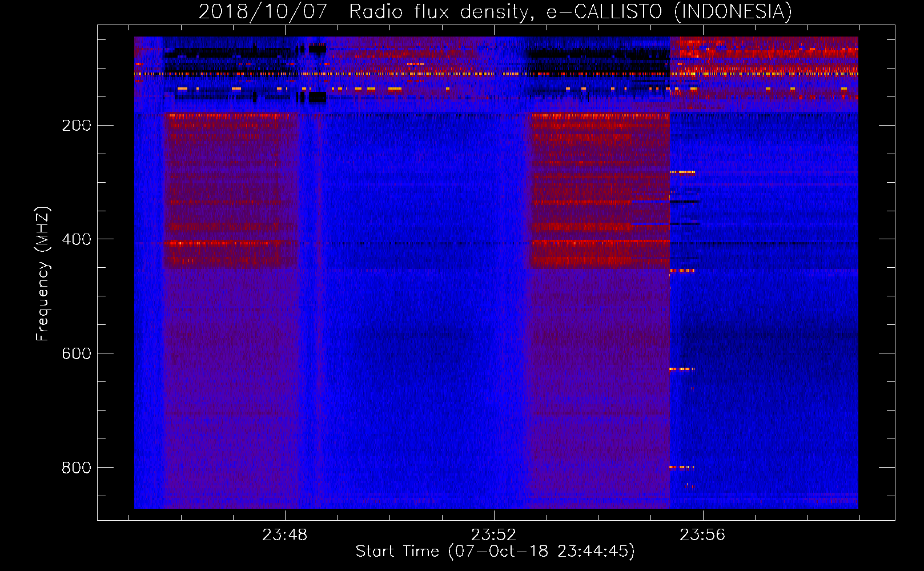The image size is (924, 571).
Task: Select the 'Start Time (07-Oct-18 23:44:45)' label
Action: point(495,552)
